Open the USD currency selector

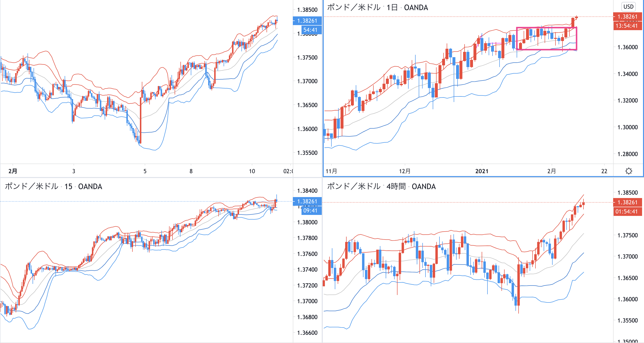pyautogui.click(x=628, y=7)
